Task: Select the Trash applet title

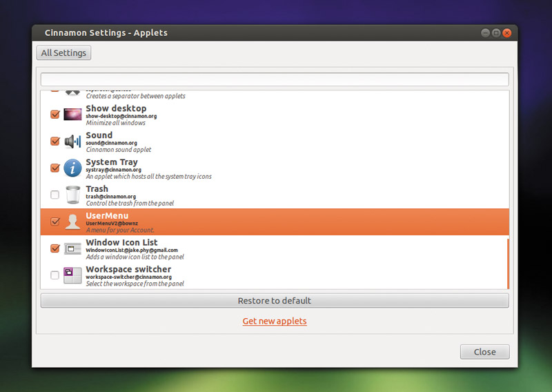Action: tap(97, 189)
